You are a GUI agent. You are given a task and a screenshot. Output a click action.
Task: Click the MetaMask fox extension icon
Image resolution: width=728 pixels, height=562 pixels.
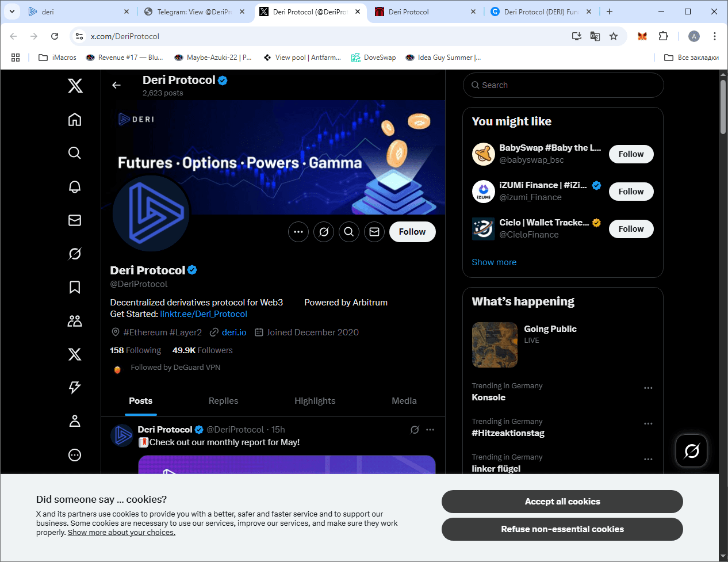point(642,36)
